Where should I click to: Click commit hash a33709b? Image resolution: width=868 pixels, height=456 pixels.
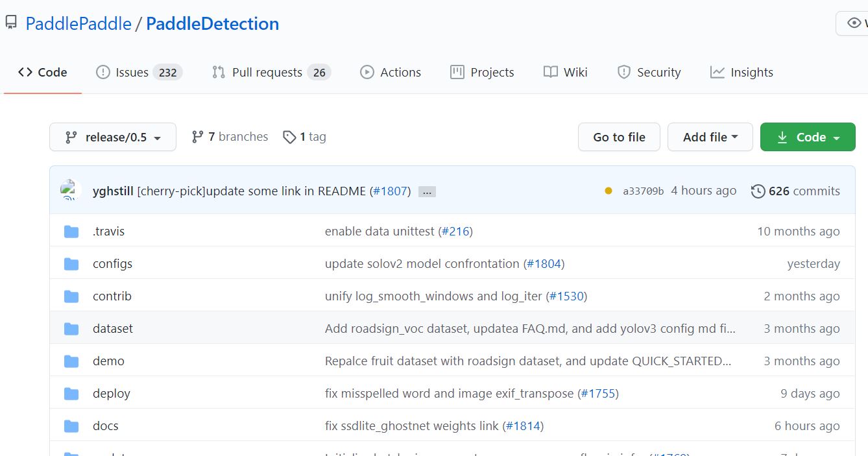643,191
